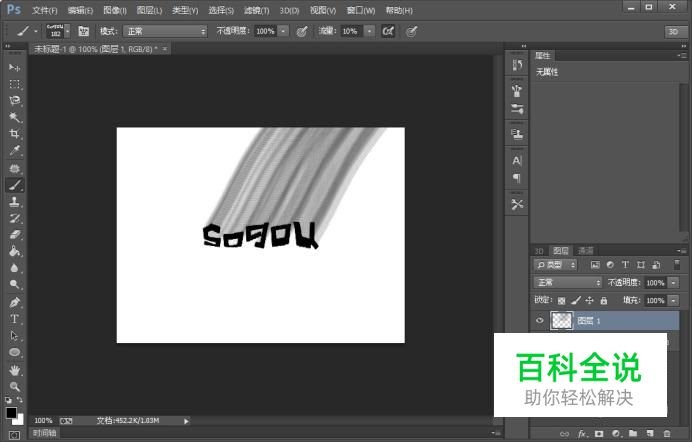Expand the 不透明度 dropdown in options bar
Image resolution: width=692 pixels, height=442 pixels.
click(284, 31)
